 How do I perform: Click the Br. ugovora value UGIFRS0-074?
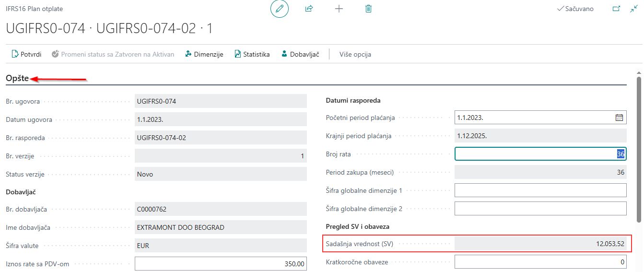point(221,101)
